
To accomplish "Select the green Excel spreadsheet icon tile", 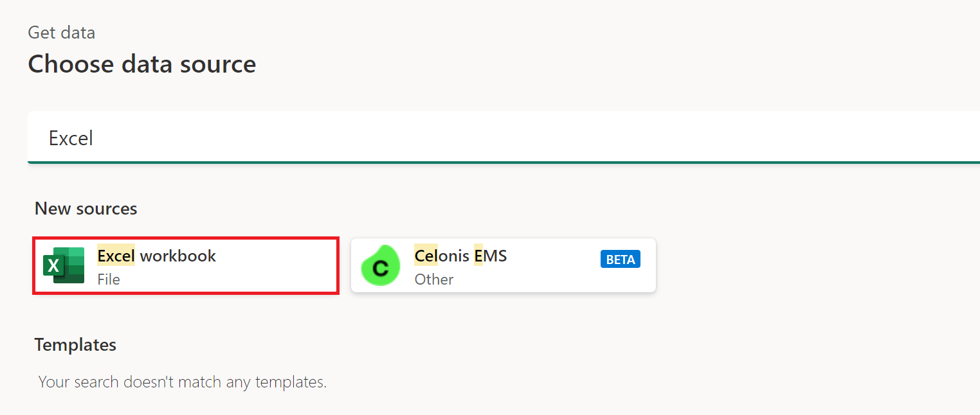I will [x=62, y=265].
